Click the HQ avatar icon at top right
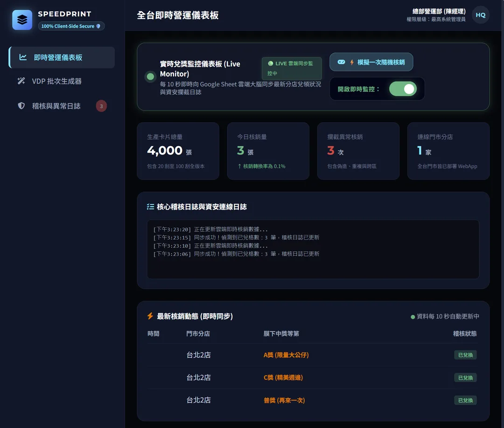Image resolution: width=504 pixels, height=428 pixels. [x=481, y=15]
